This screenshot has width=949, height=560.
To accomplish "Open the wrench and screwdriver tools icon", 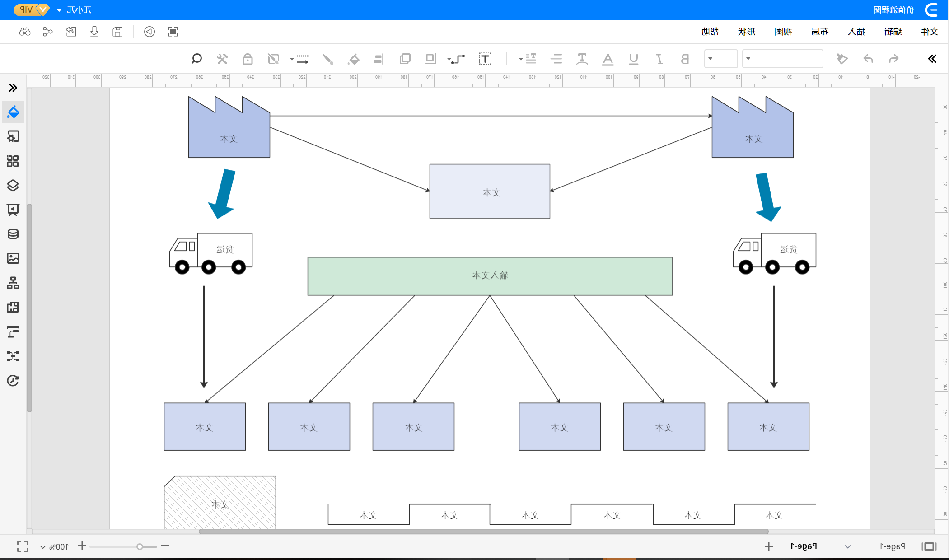I will 222,59.
